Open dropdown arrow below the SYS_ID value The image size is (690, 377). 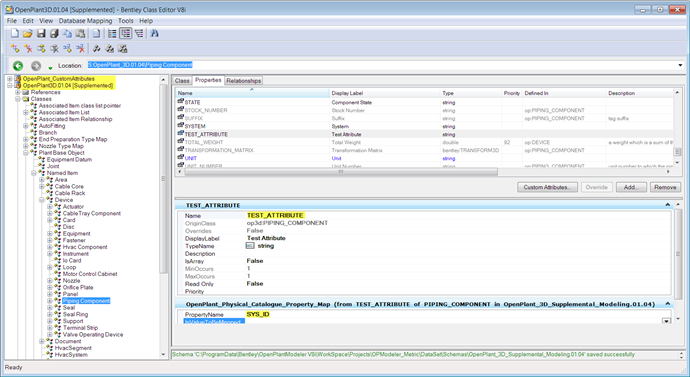667,321
